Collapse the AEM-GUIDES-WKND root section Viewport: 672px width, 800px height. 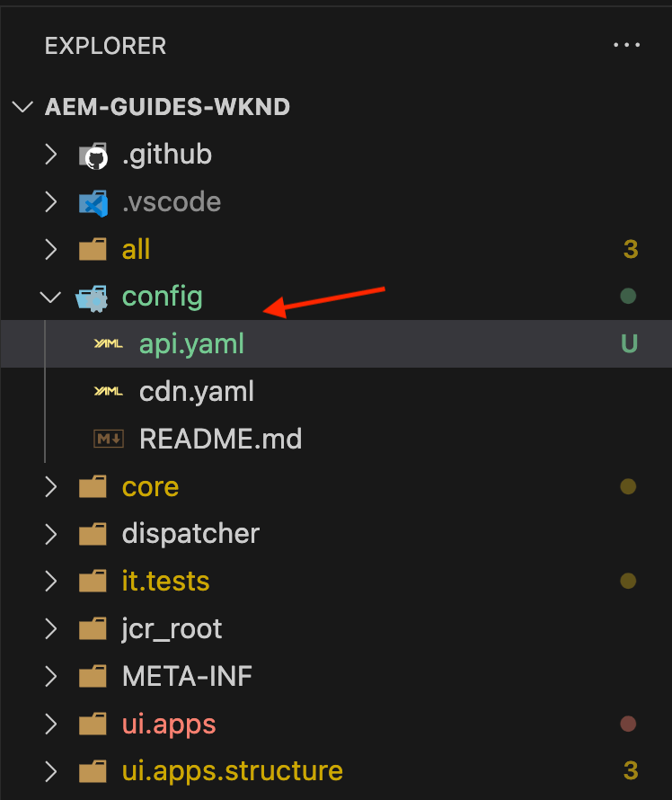(22, 107)
